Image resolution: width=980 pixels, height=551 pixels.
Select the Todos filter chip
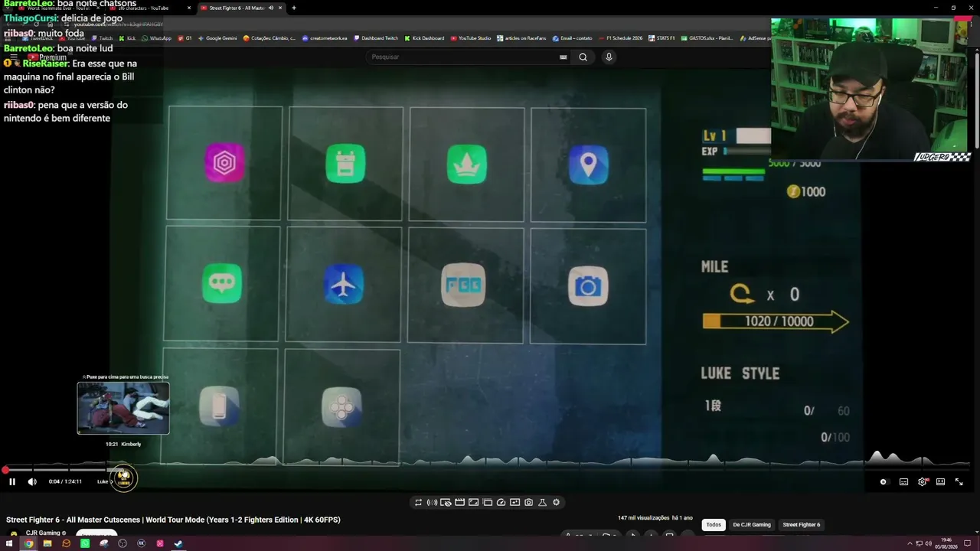tap(714, 524)
